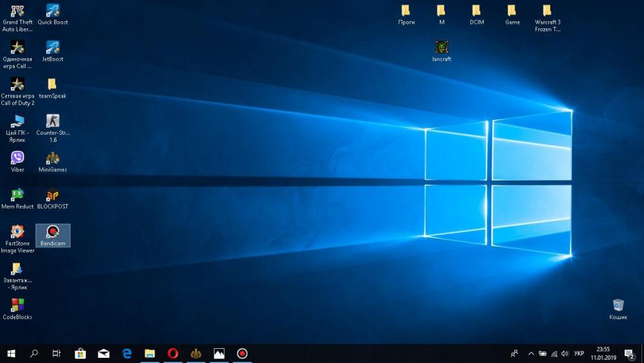Launch Microsoft Edge from the taskbar
Screen dimensions: 644x363
click(x=127, y=353)
